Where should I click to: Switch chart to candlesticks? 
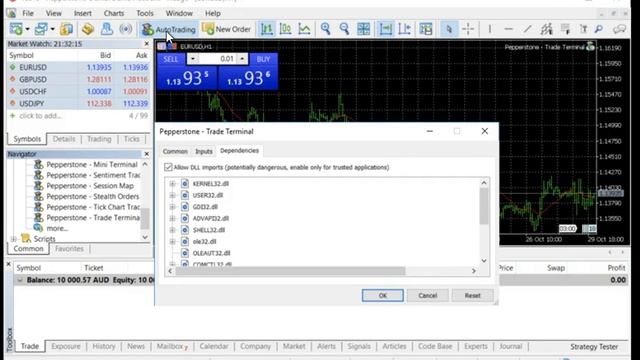click(285, 29)
